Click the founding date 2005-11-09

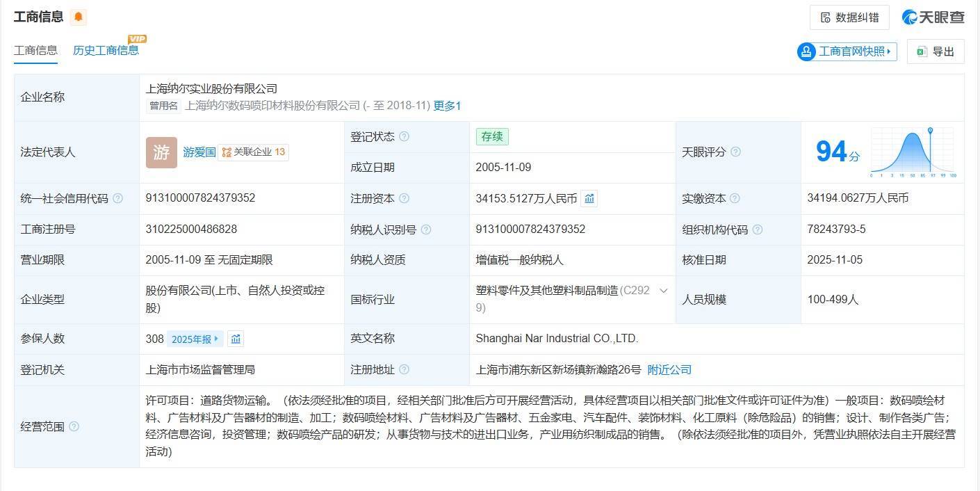(x=503, y=167)
